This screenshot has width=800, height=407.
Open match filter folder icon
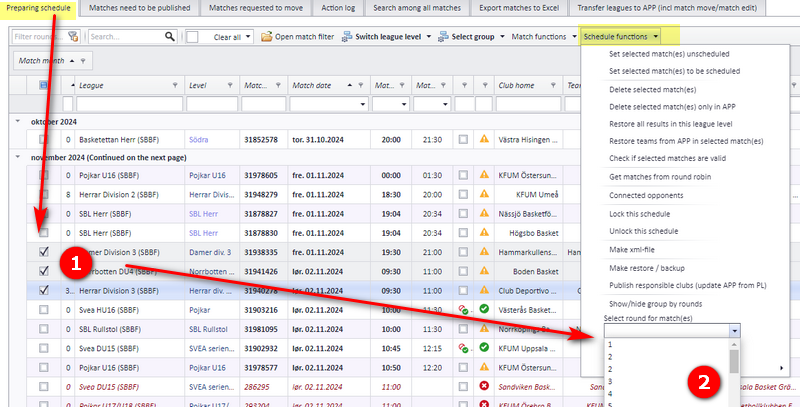266,37
